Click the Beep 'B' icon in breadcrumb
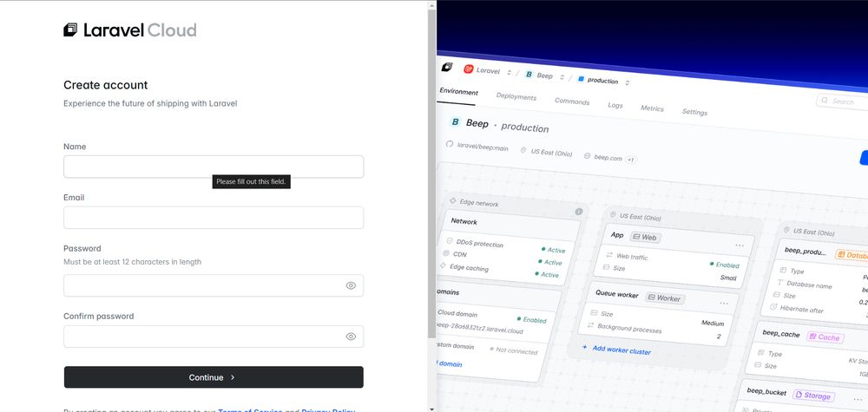The width and height of the screenshot is (868, 412). coord(529,74)
